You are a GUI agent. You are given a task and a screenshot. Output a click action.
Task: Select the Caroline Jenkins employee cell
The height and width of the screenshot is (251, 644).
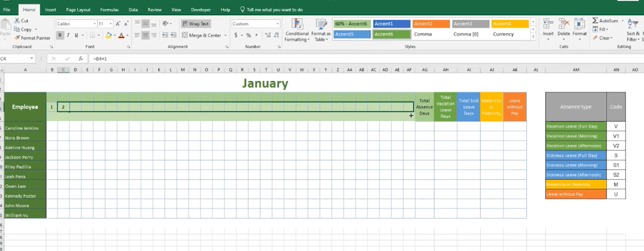(25, 128)
